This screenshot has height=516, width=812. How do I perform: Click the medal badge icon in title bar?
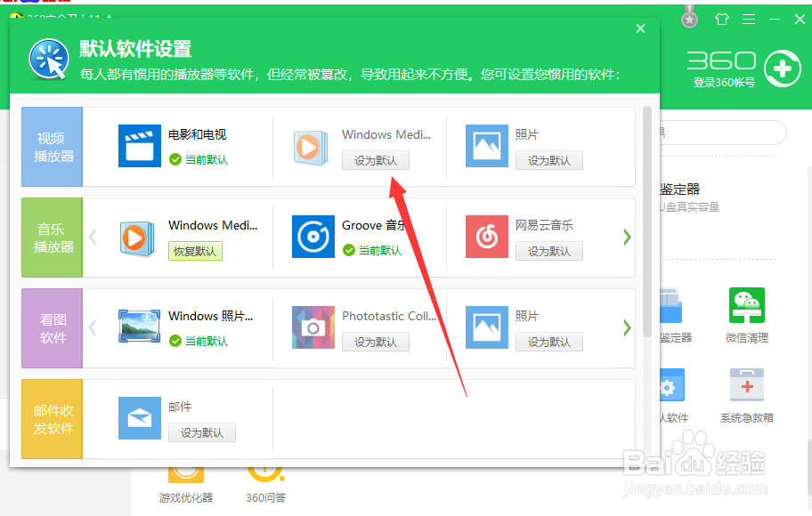click(689, 17)
